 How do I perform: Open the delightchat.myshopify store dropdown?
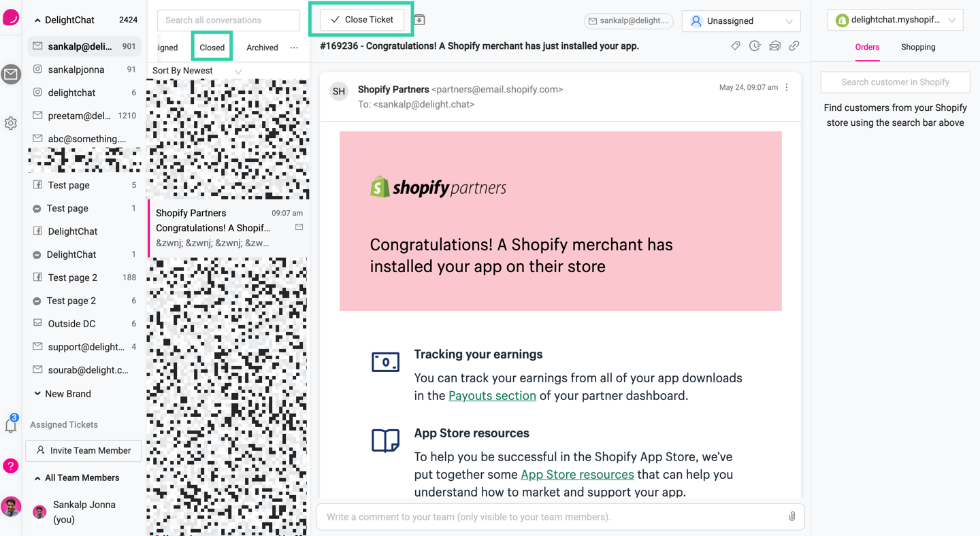(895, 20)
